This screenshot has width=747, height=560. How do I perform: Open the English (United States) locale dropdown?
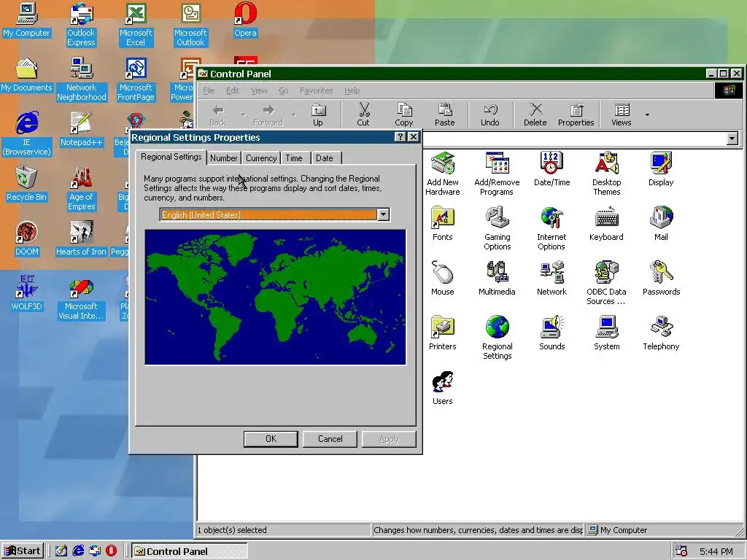coord(384,215)
